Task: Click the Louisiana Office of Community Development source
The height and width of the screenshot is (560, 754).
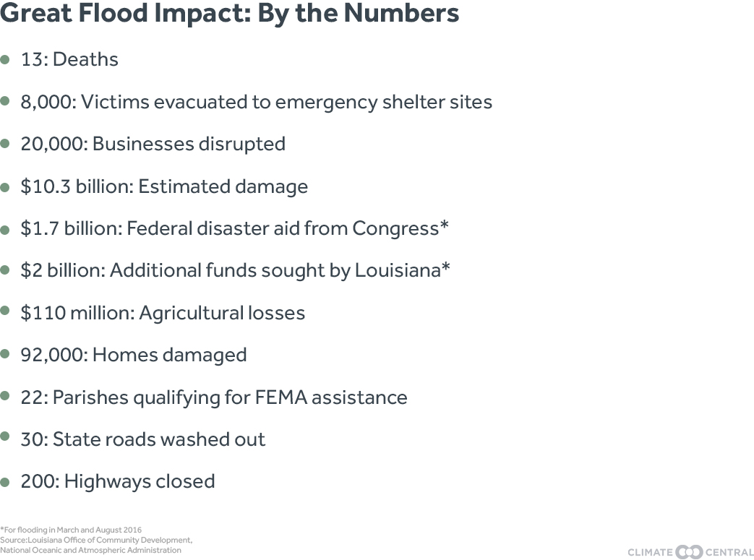Action: tap(96, 540)
